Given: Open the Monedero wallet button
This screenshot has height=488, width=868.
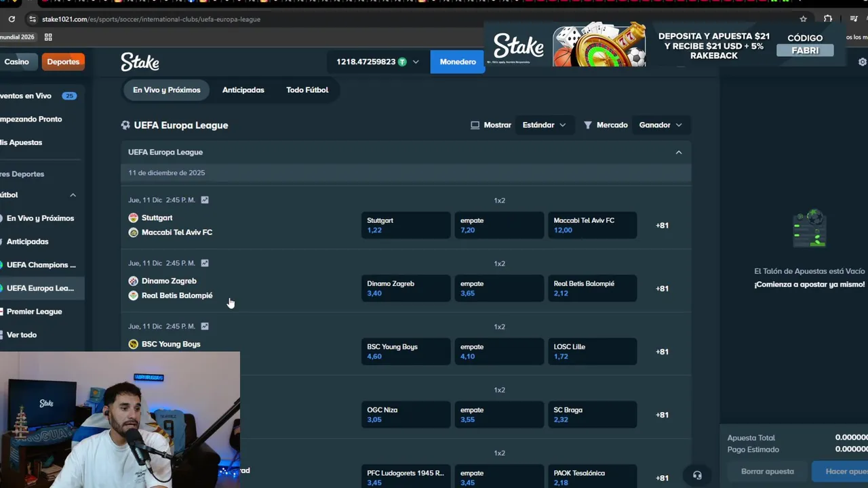Looking at the screenshot, I should pyautogui.click(x=458, y=62).
